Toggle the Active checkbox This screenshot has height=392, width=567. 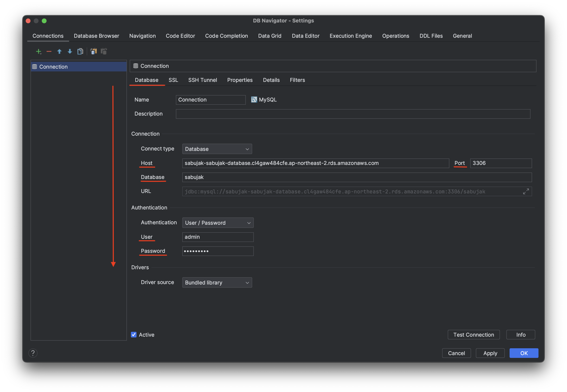click(x=134, y=335)
